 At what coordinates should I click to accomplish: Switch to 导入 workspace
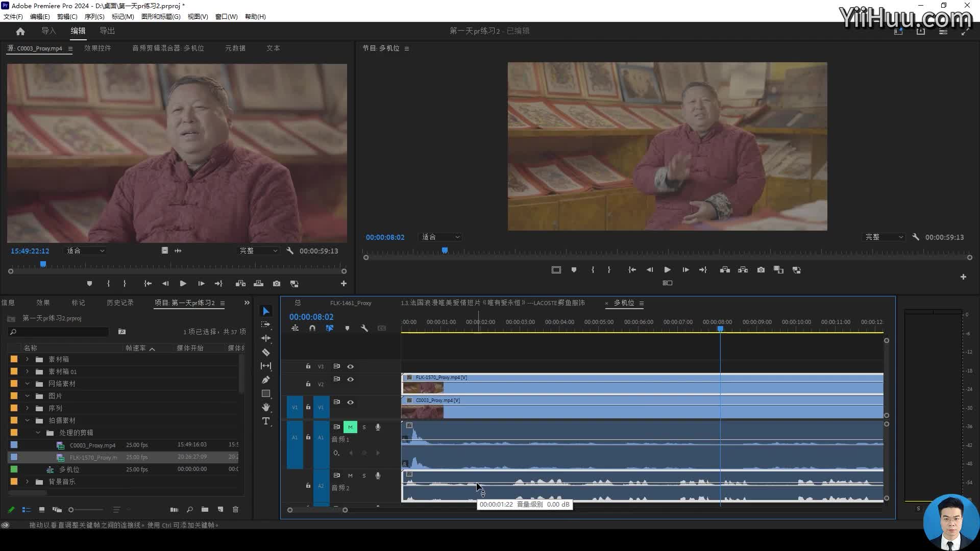pos(49,31)
